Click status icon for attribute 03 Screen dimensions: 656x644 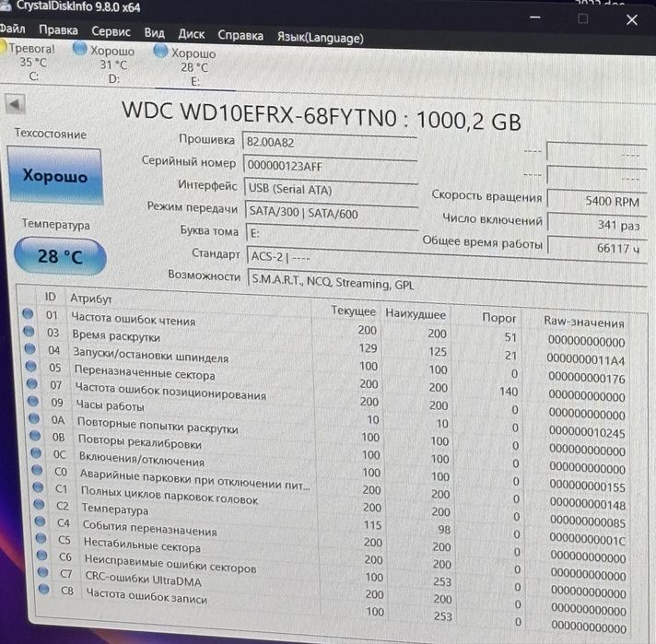[29, 331]
